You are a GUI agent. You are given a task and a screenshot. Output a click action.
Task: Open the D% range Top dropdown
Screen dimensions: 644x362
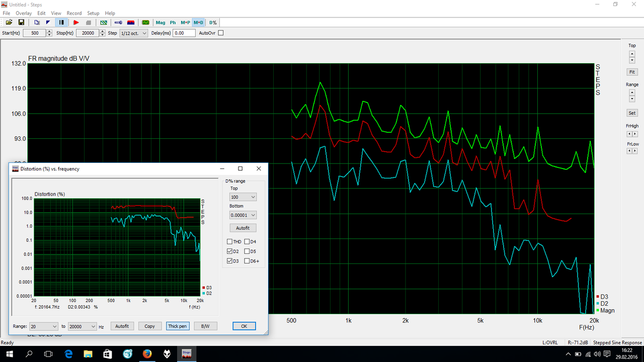(243, 197)
